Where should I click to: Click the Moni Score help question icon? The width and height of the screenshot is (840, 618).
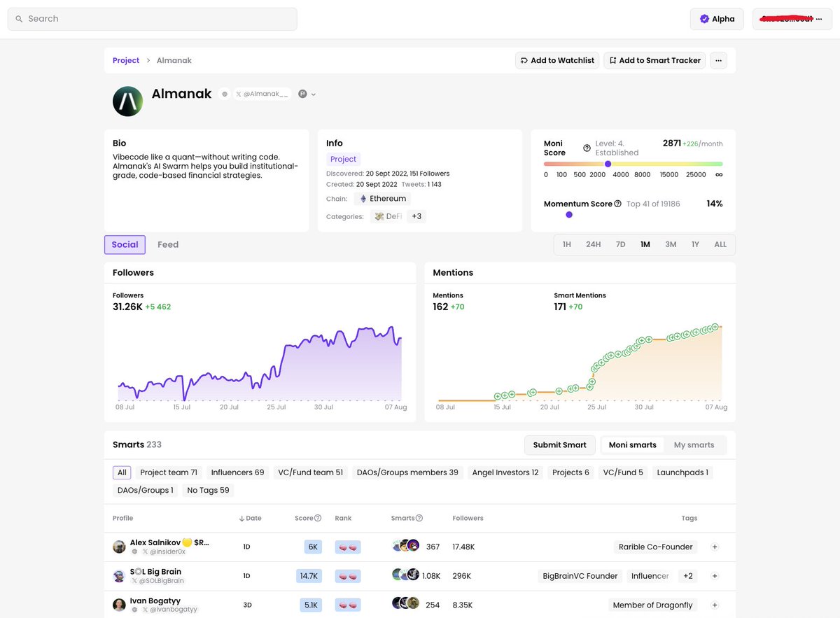(x=587, y=148)
